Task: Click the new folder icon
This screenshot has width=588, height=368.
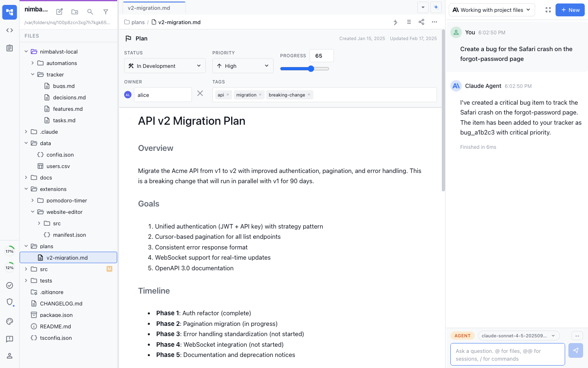Action: tap(75, 12)
